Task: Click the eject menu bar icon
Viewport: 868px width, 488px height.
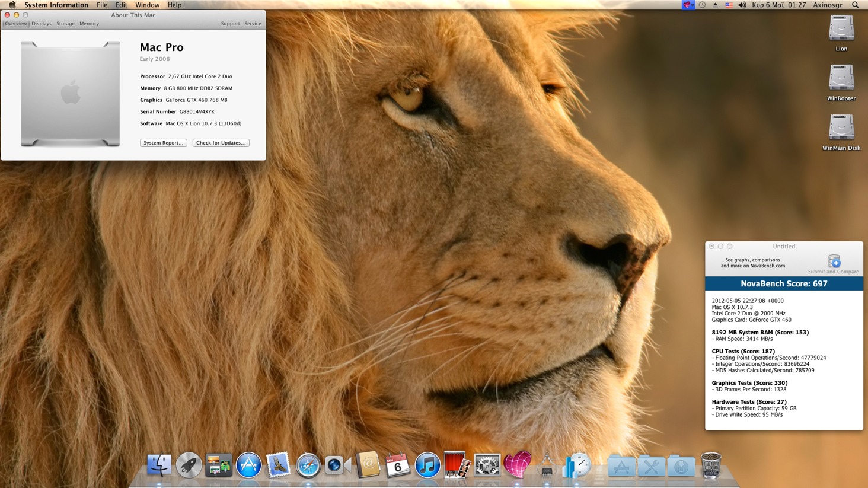Action: 715,5
